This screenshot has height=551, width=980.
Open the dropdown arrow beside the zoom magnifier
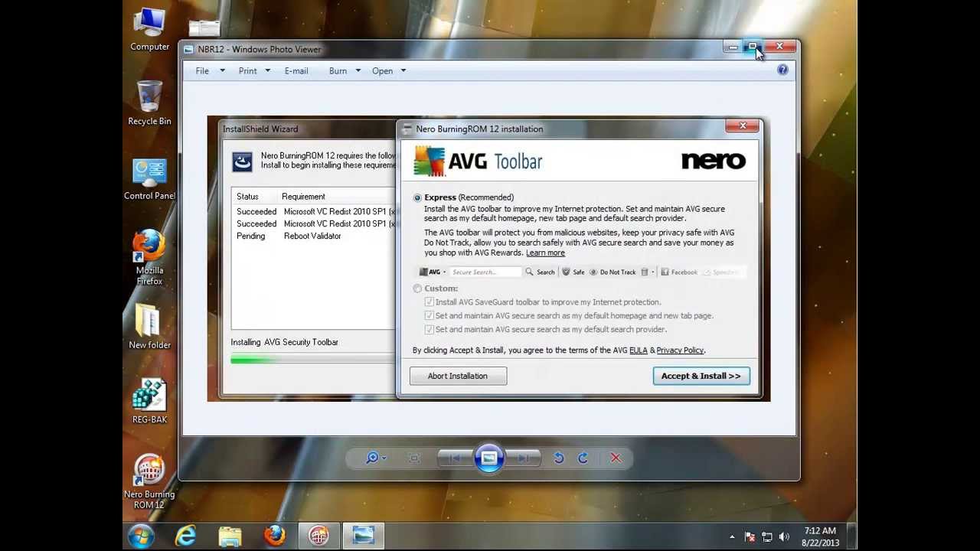tap(384, 458)
